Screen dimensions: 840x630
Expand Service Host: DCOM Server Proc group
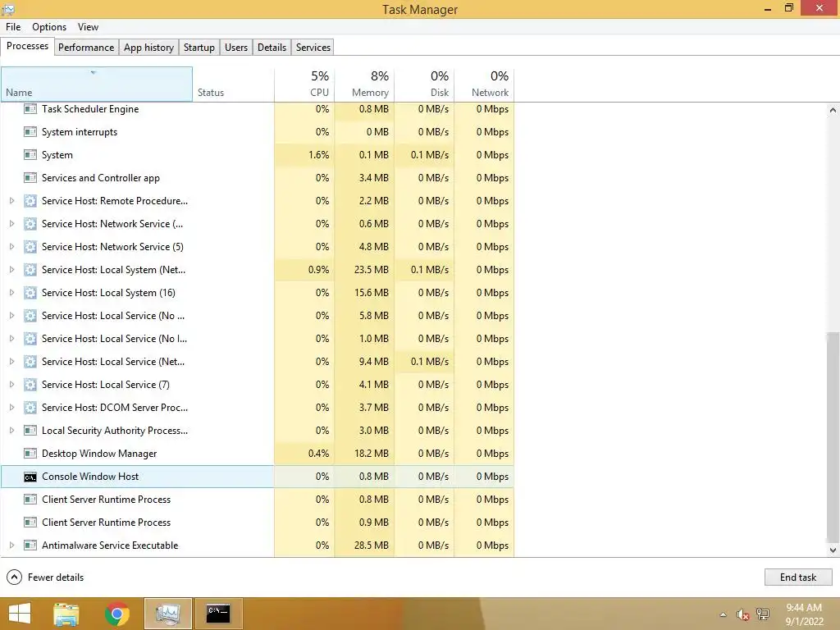(x=11, y=408)
